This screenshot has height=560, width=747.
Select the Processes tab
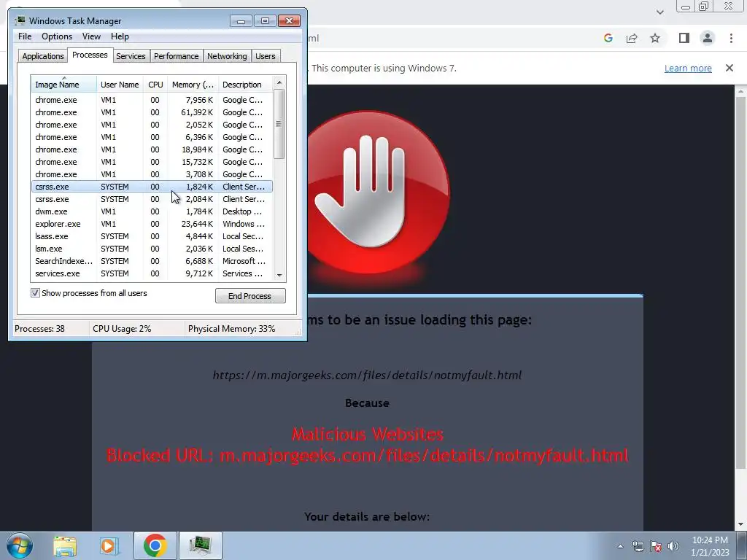pos(90,55)
